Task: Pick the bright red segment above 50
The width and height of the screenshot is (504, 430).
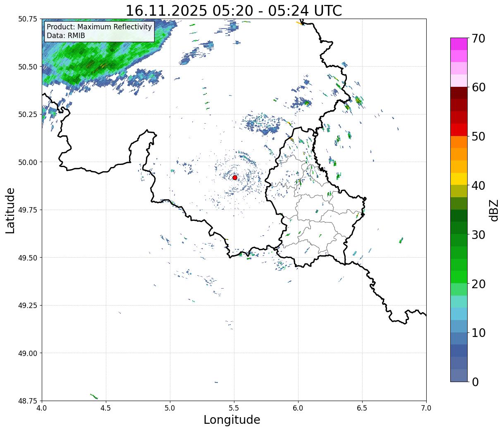Action: [459, 130]
